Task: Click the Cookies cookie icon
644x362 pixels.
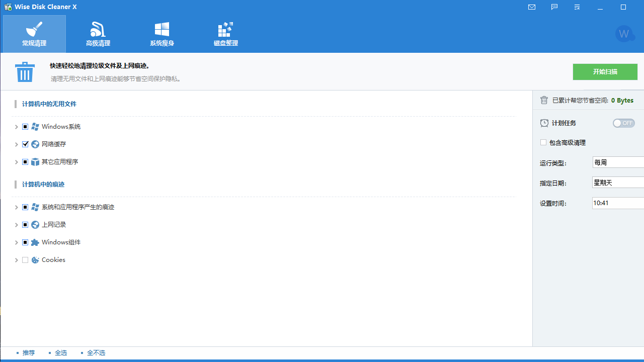Action: pos(35,260)
